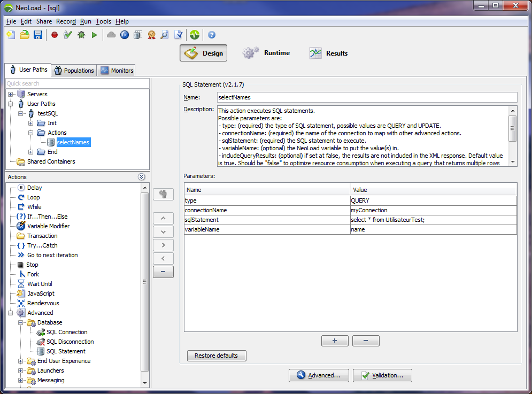Collapse the Database folder in Actions

click(21, 322)
